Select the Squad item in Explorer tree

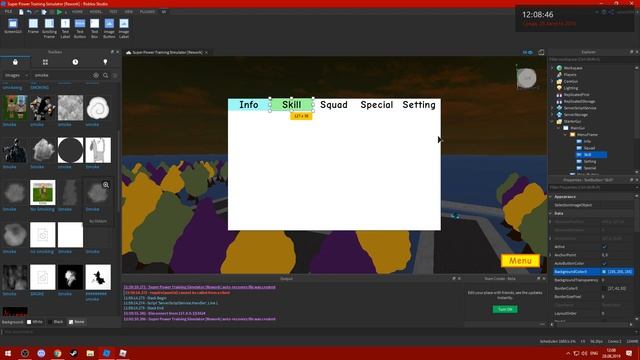pyautogui.click(x=589, y=148)
